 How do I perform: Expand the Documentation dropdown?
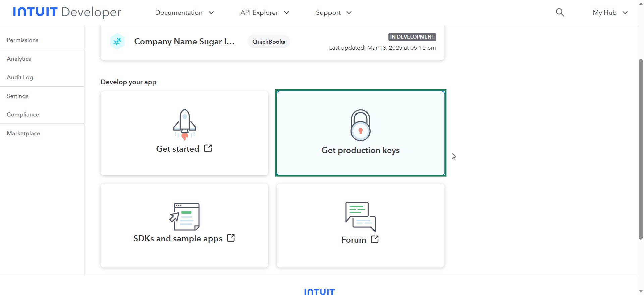click(x=184, y=13)
